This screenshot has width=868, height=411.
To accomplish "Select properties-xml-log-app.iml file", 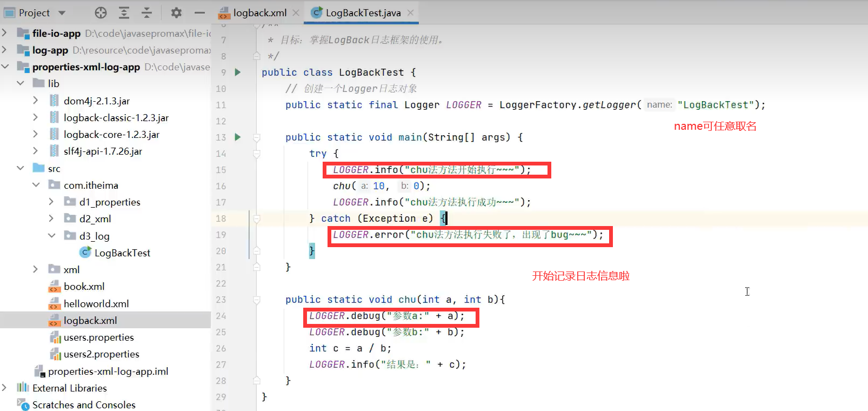I will click(x=108, y=371).
